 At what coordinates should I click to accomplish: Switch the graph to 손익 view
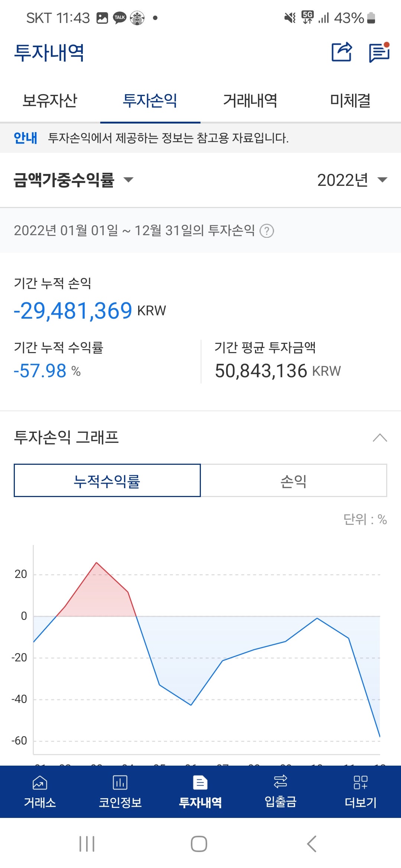(x=294, y=480)
